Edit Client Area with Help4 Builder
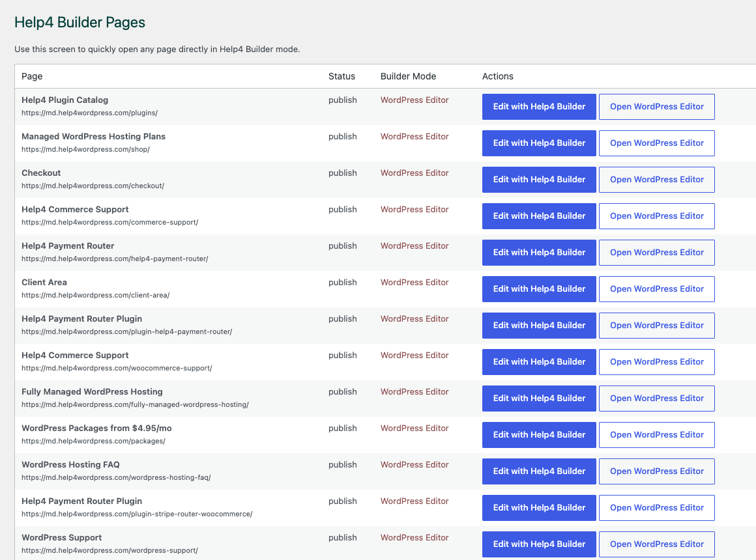Screen dimensions: 756x560 (x=539, y=288)
